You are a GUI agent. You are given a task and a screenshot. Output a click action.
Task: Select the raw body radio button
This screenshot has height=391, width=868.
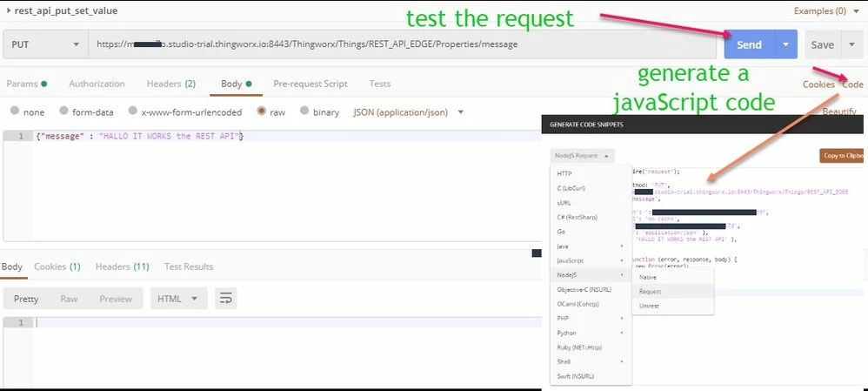point(261,111)
